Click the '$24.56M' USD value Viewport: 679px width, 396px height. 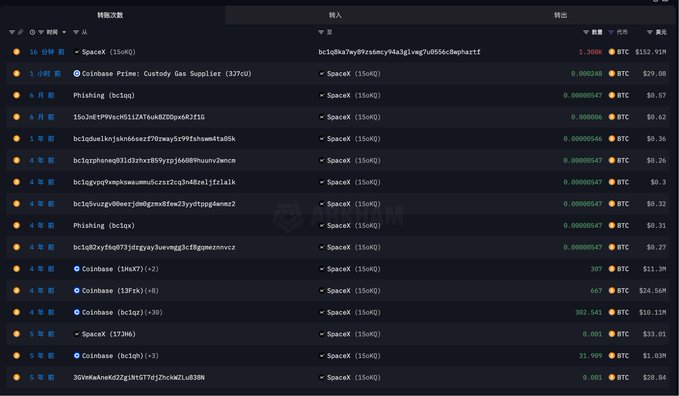653,291
